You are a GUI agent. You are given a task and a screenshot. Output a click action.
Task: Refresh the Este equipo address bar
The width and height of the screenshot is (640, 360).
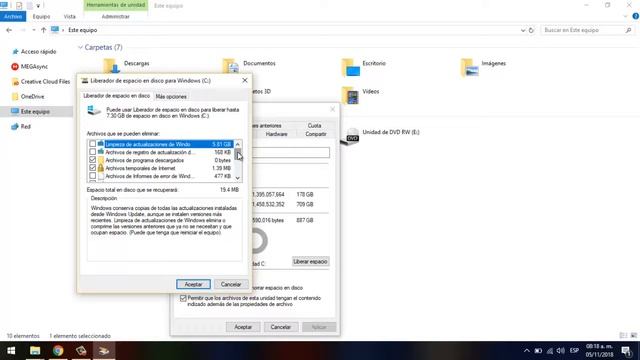(531, 30)
